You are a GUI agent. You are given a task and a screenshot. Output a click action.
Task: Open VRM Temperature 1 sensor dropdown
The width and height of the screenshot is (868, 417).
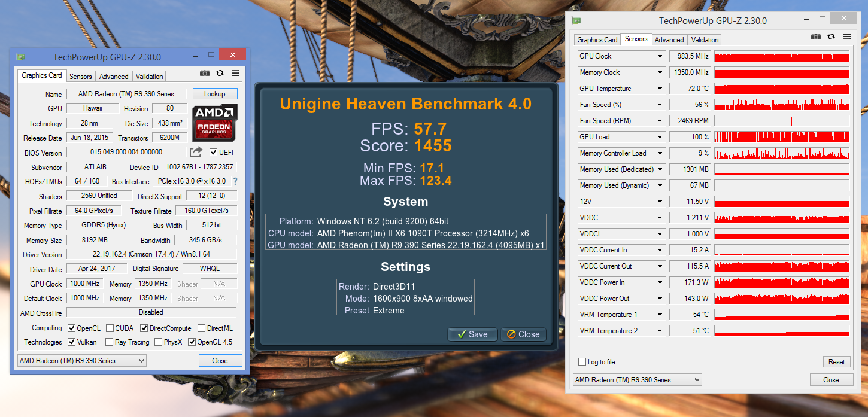[660, 315]
